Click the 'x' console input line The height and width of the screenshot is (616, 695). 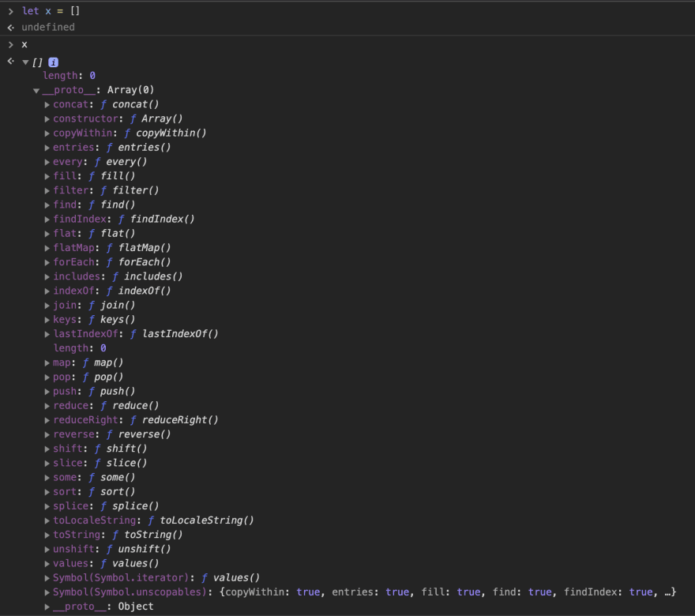pos(24,44)
